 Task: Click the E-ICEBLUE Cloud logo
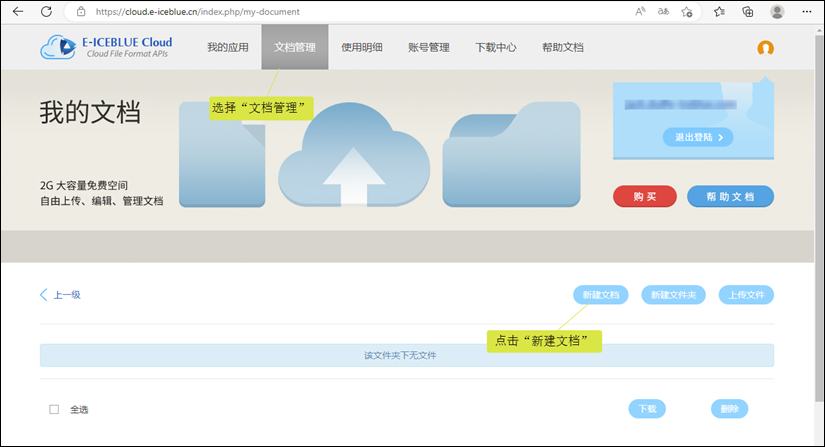[x=106, y=47]
